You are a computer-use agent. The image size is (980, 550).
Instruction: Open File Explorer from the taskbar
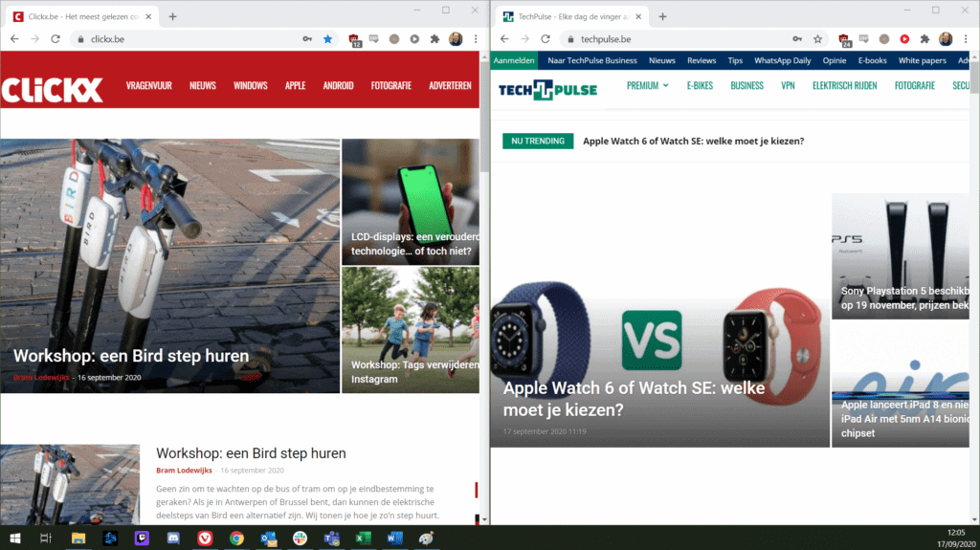78,539
